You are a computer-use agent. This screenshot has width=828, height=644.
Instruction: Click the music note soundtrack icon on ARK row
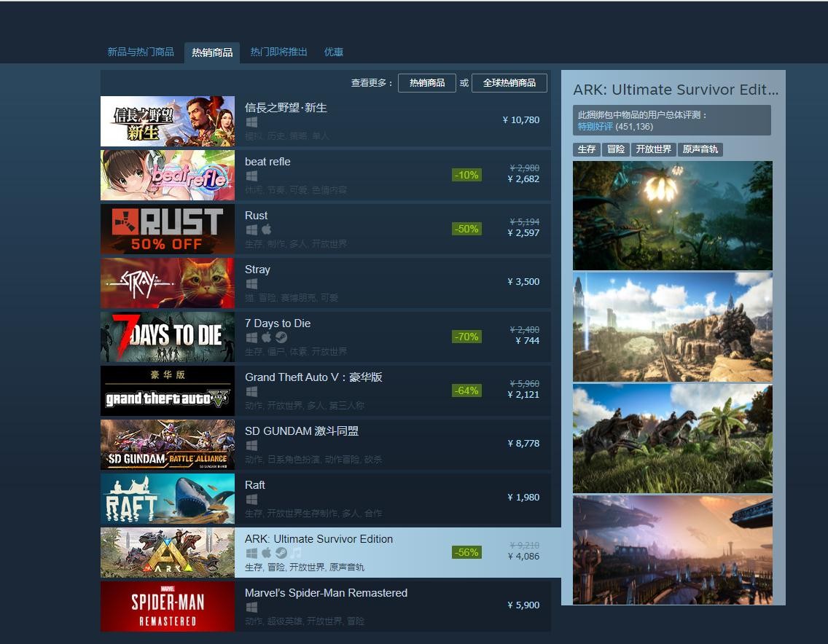(x=294, y=553)
